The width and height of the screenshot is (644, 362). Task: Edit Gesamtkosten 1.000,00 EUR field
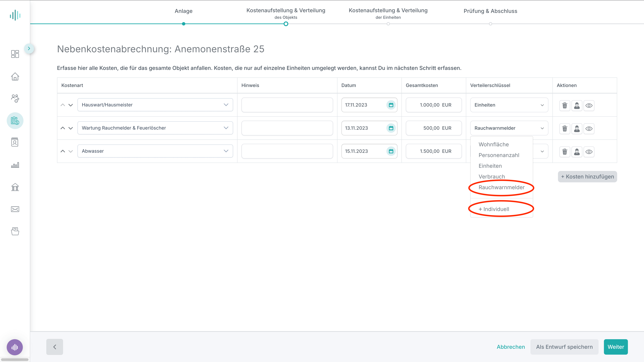tap(434, 105)
